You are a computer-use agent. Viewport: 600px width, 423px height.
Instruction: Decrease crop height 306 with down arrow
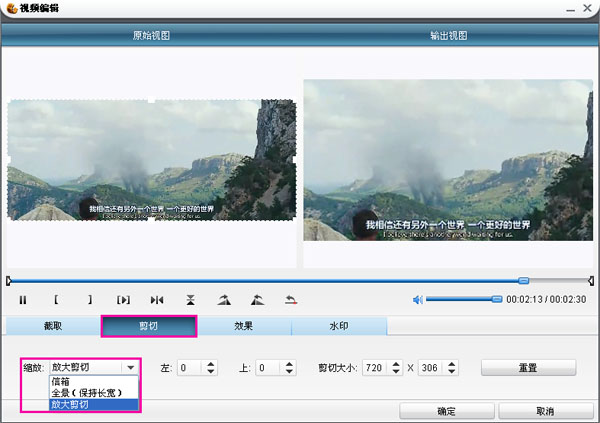click(452, 372)
